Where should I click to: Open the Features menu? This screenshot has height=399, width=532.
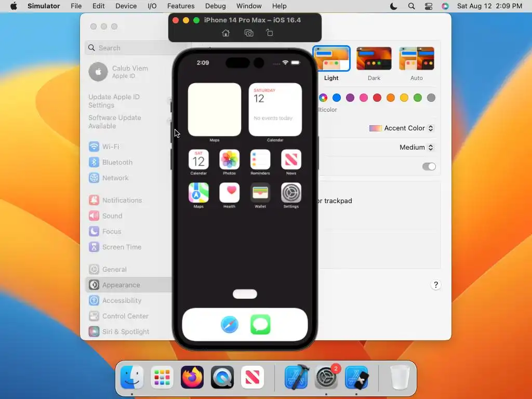click(181, 6)
